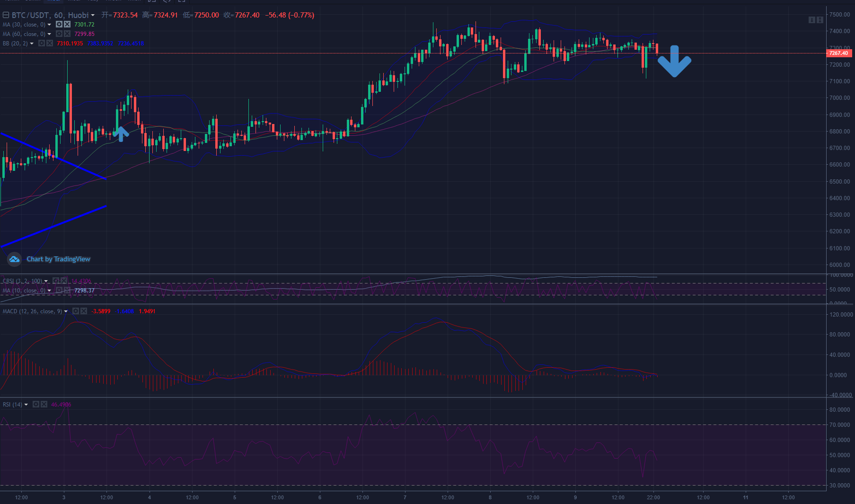This screenshot has width=855, height=504.
Task: Click the 6000.00 price axis label
Action: (x=840, y=265)
